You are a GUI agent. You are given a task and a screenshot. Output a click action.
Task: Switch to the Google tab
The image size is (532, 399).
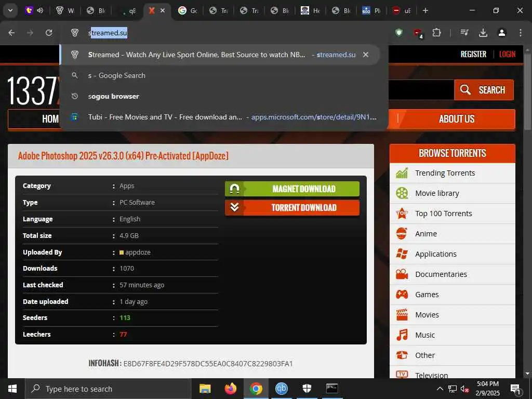[188, 10]
